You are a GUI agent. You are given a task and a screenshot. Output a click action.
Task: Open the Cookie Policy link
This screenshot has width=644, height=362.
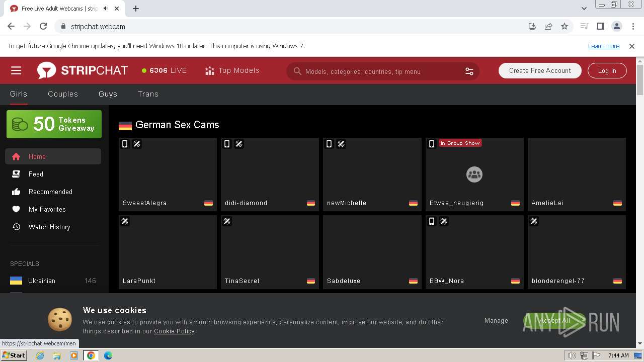pyautogui.click(x=174, y=331)
